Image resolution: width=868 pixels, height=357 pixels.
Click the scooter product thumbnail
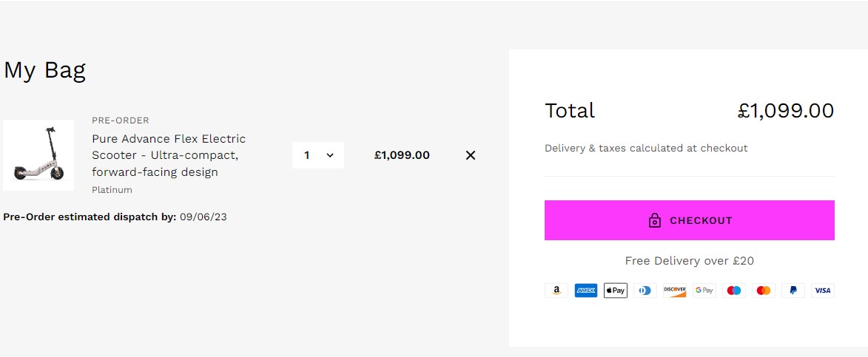(38, 155)
